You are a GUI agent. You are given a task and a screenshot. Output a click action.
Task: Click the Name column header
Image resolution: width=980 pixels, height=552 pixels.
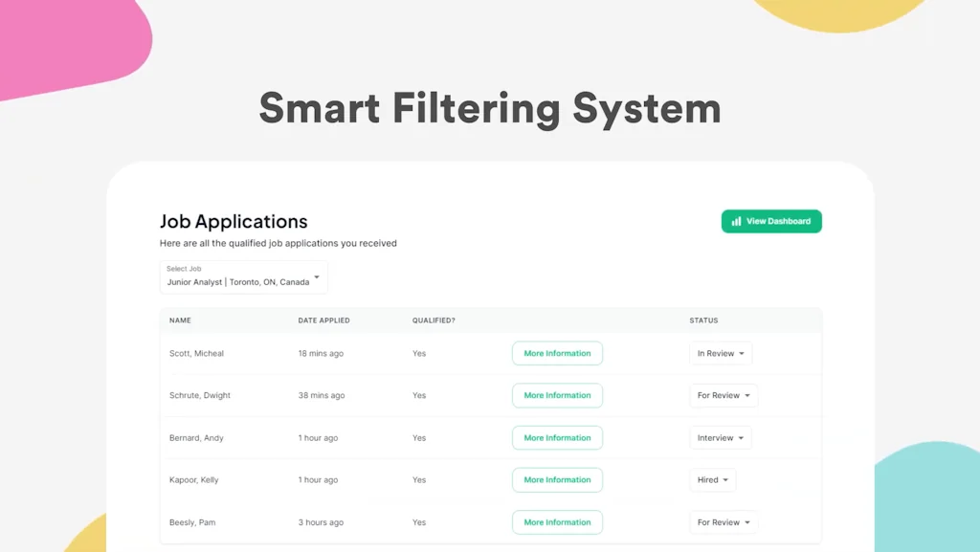coord(180,320)
